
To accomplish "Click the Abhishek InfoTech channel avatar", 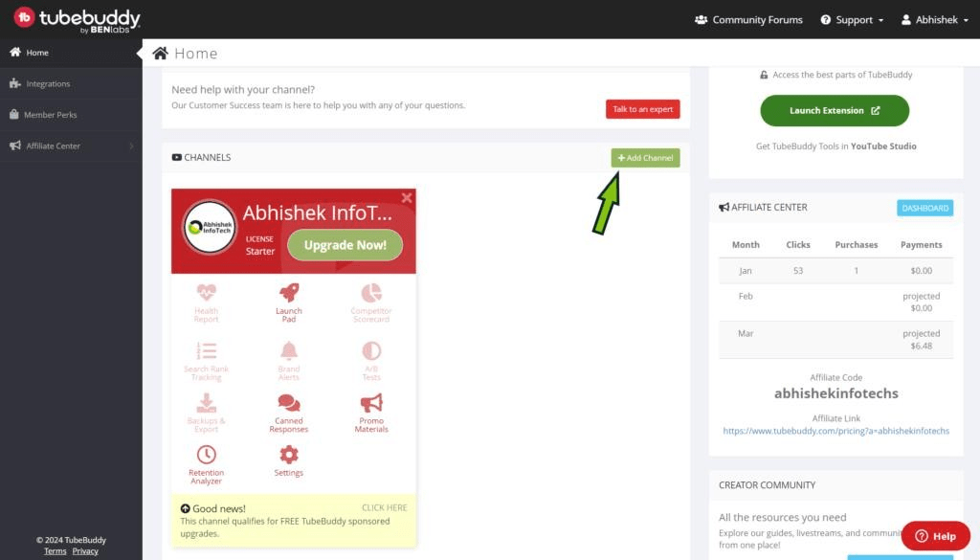I will pos(210,227).
